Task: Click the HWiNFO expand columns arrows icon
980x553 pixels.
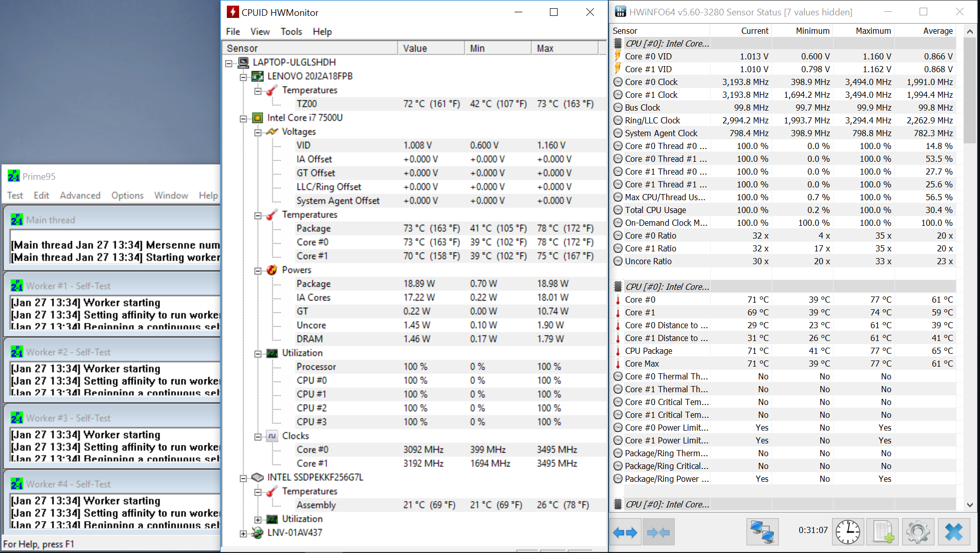Action: click(x=625, y=533)
